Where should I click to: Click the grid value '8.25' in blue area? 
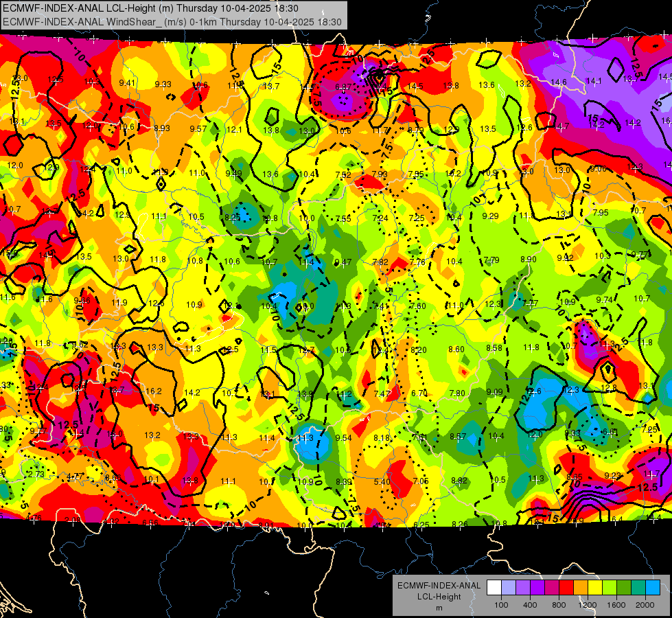[233, 218]
